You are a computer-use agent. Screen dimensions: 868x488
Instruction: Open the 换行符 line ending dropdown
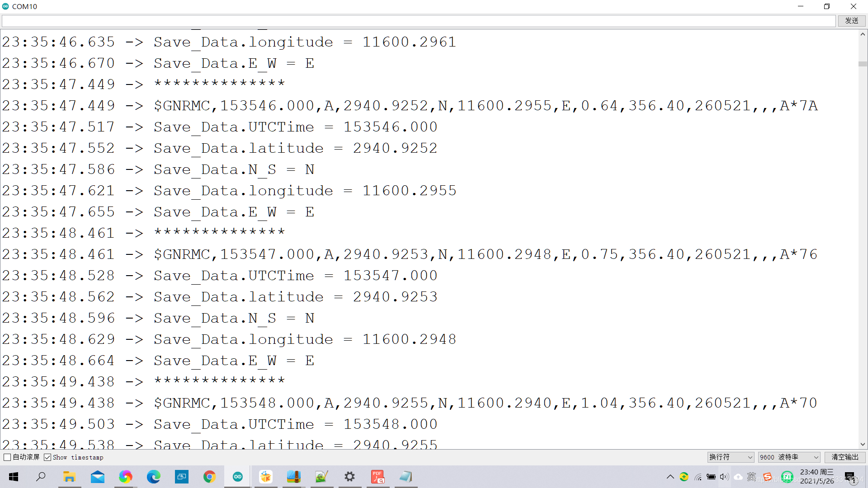730,457
